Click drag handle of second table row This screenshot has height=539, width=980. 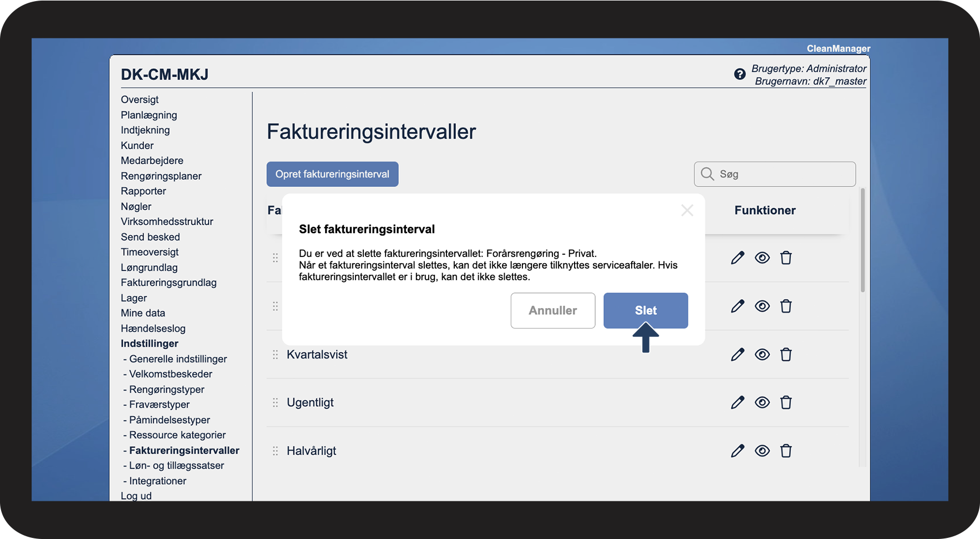pyautogui.click(x=275, y=306)
